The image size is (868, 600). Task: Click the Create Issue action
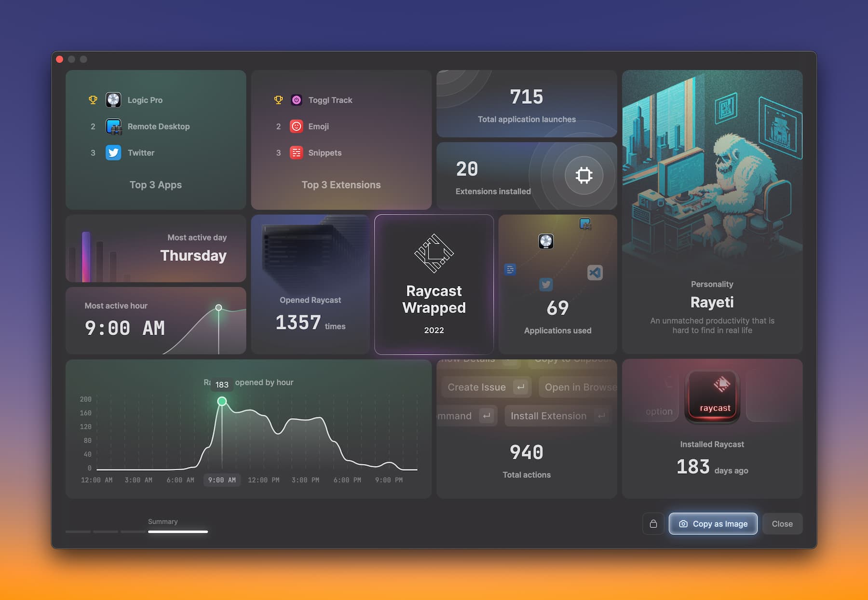[486, 387]
